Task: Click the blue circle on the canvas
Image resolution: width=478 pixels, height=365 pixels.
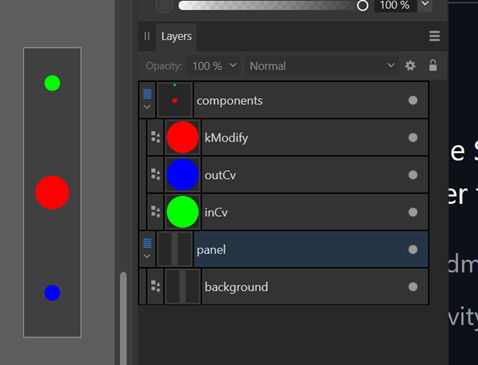Action: click(52, 293)
